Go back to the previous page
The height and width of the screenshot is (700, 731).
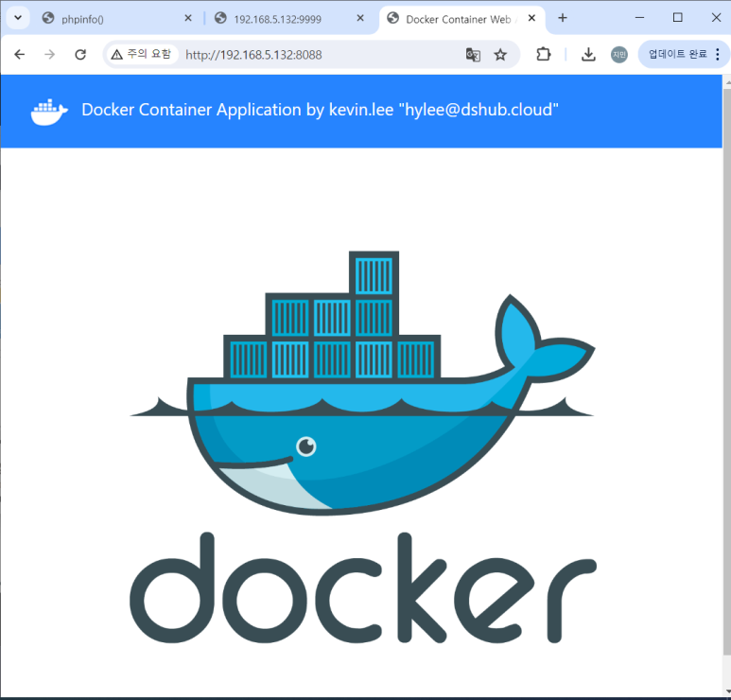20,55
